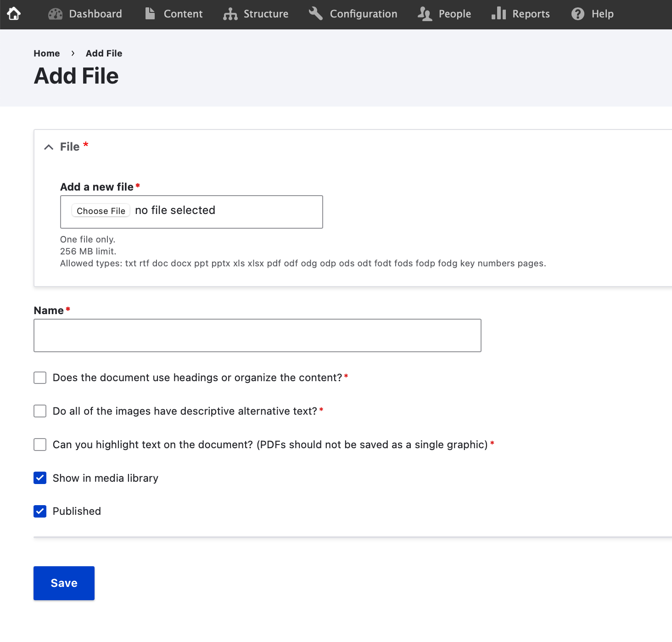Open the Reports menu item
The image size is (672, 642).
tap(531, 14)
